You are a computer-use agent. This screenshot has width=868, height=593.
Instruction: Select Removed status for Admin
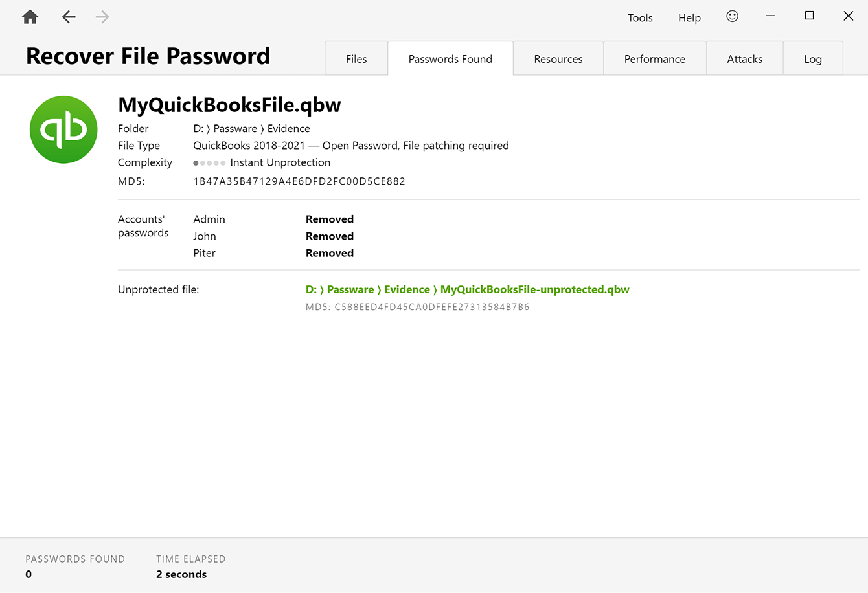click(330, 219)
